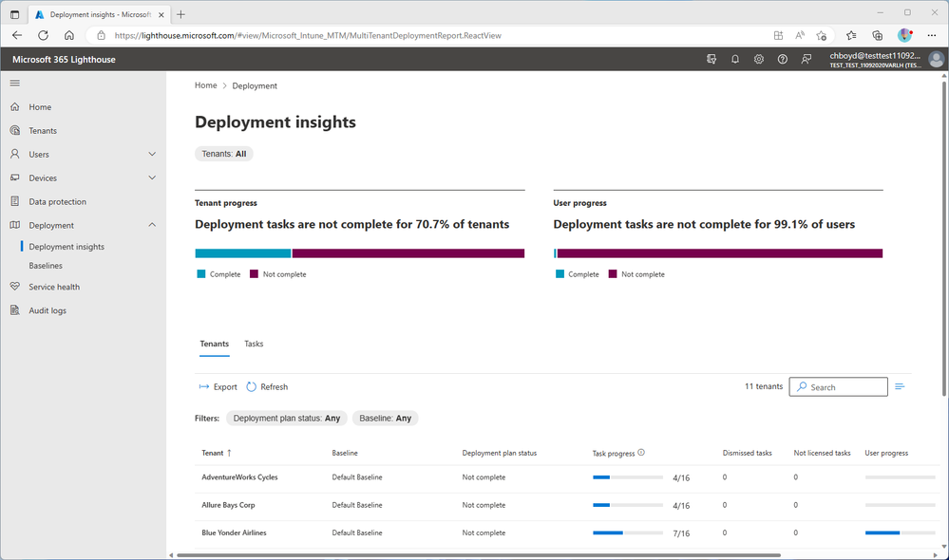Click the Tenant progress bar chart
This screenshot has height=560, width=949.
coord(359,253)
